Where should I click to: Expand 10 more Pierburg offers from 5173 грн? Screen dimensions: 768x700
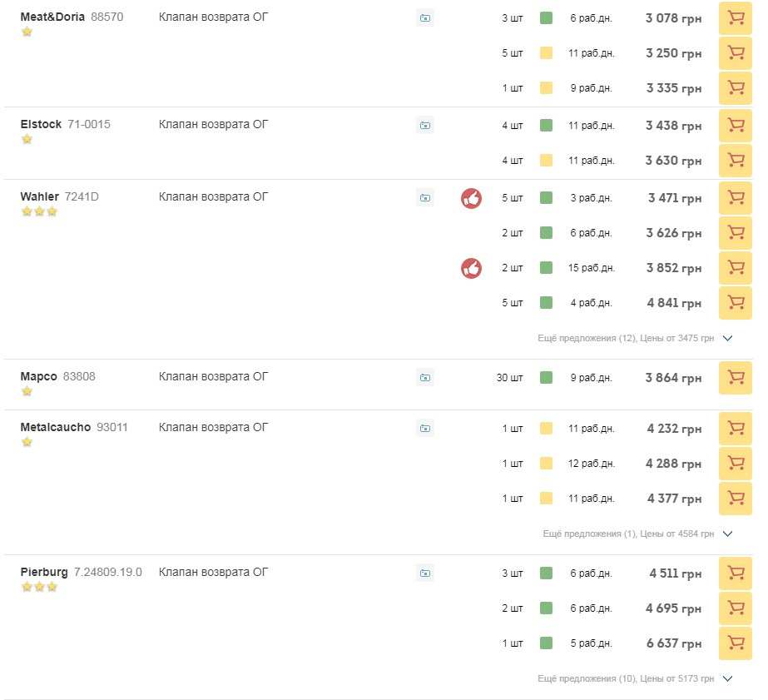[x=635, y=678]
